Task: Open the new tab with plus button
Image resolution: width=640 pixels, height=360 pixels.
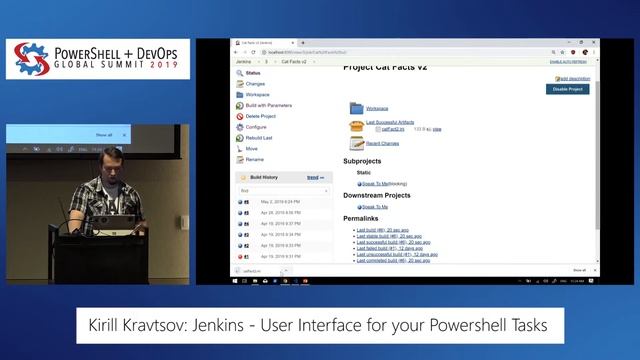Action: point(303,42)
